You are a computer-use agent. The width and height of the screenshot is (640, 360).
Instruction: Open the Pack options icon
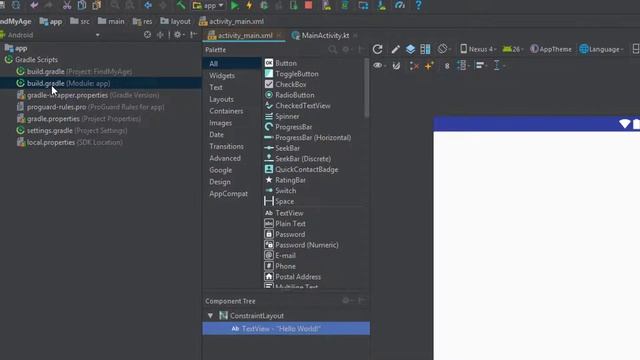(463, 65)
